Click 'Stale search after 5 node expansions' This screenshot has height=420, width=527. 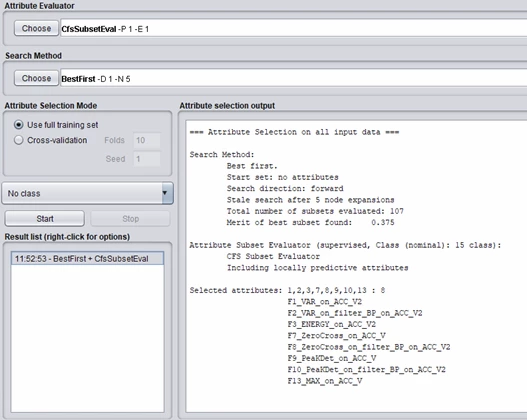pos(310,200)
